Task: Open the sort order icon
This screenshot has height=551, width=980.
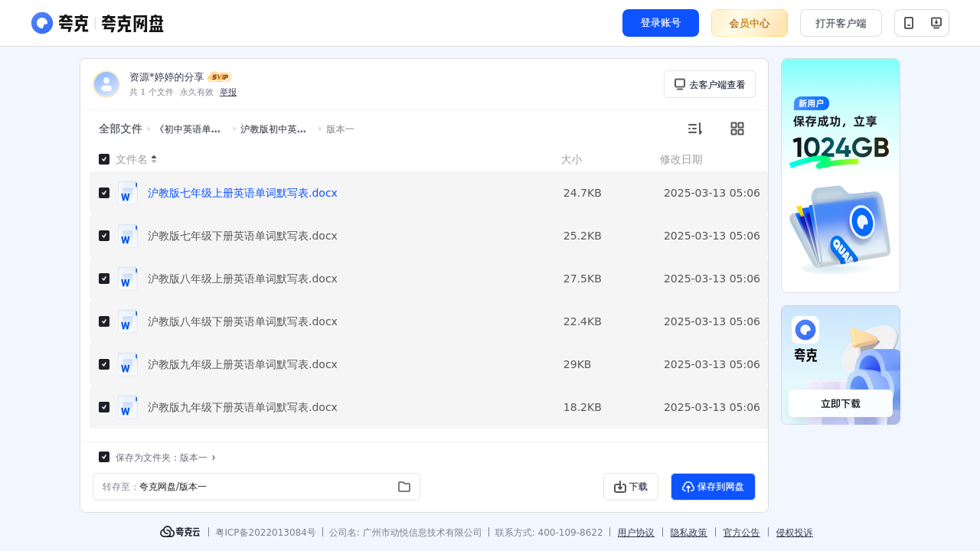Action: pos(694,129)
